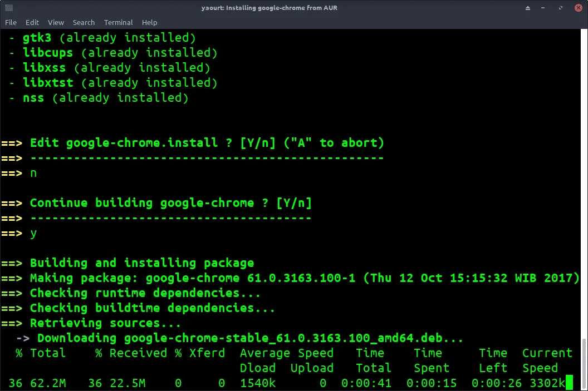Open the View menu
This screenshot has height=391, width=588.
click(x=56, y=22)
